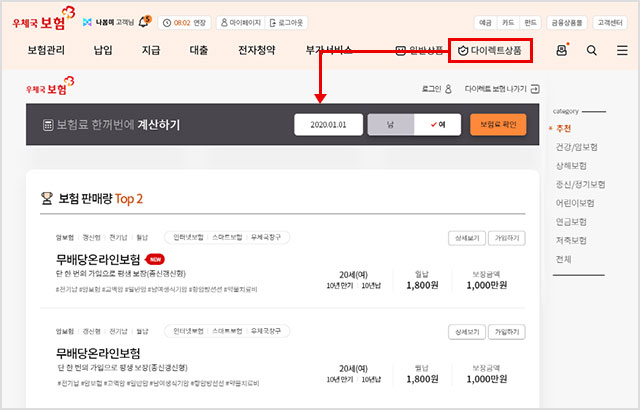This screenshot has height=410, width=640.
Task: Open the 금융상품몰 link
Action: click(567, 23)
